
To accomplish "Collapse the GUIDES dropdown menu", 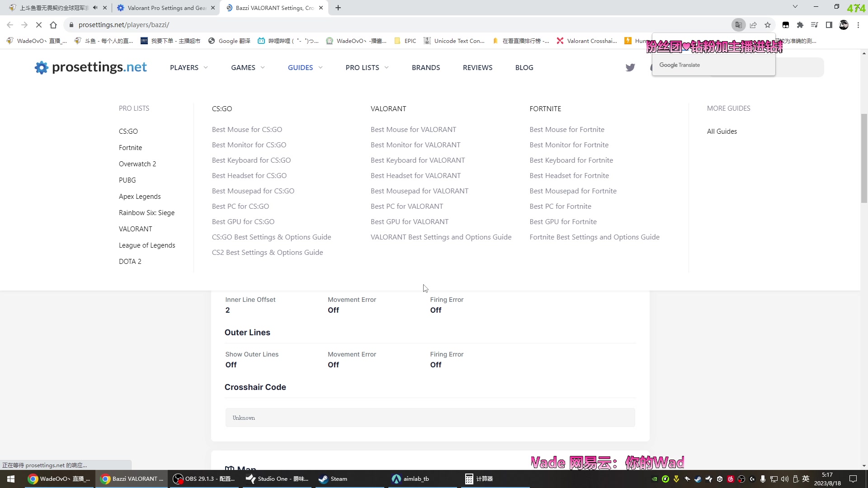I will pos(305,68).
